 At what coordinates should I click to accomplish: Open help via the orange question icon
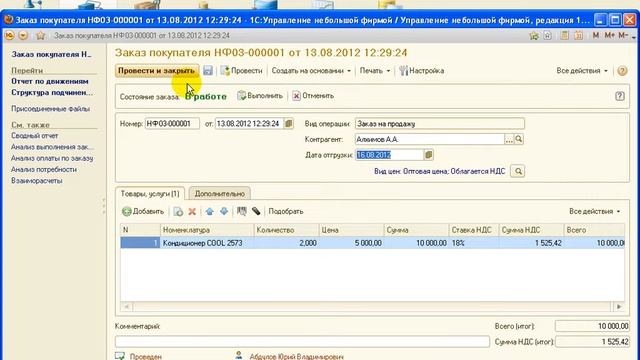(622, 71)
